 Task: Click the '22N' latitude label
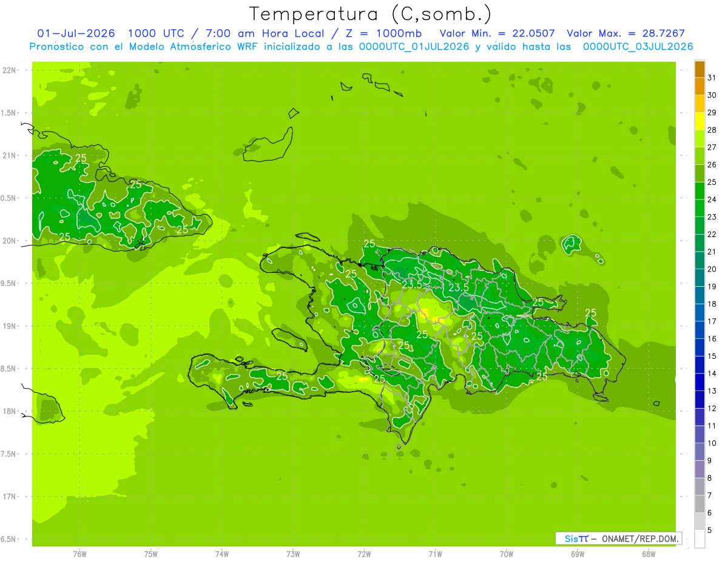pos(10,70)
